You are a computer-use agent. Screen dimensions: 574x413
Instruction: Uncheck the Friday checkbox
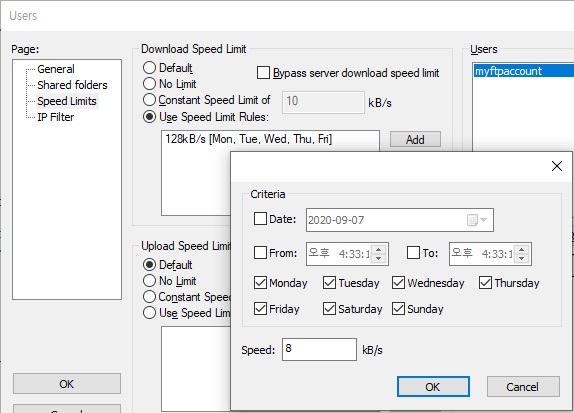coord(260,309)
